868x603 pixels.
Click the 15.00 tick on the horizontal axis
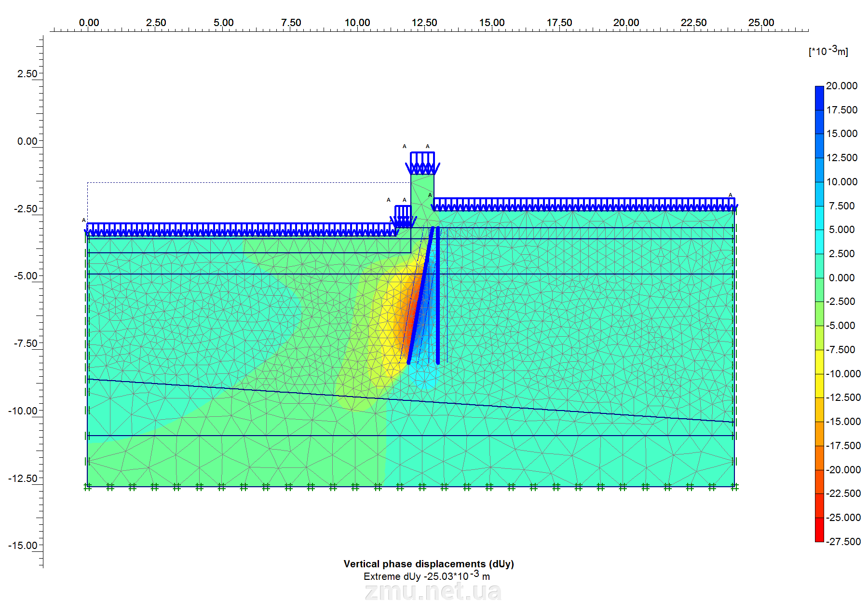point(492,23)
